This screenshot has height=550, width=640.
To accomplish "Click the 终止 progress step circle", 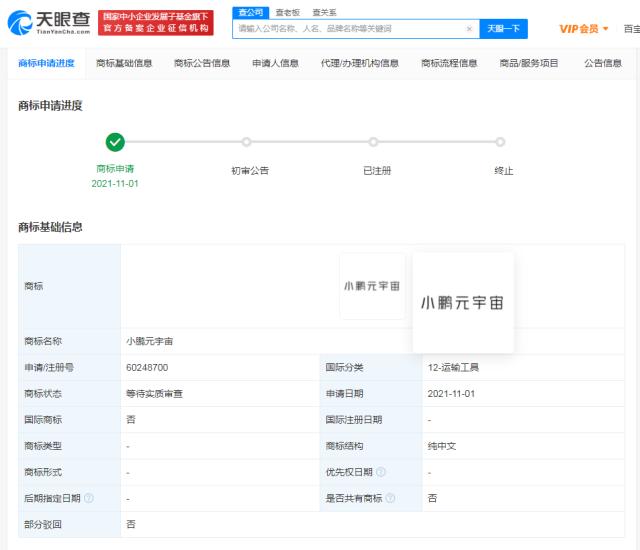I will tap(501, 142).
